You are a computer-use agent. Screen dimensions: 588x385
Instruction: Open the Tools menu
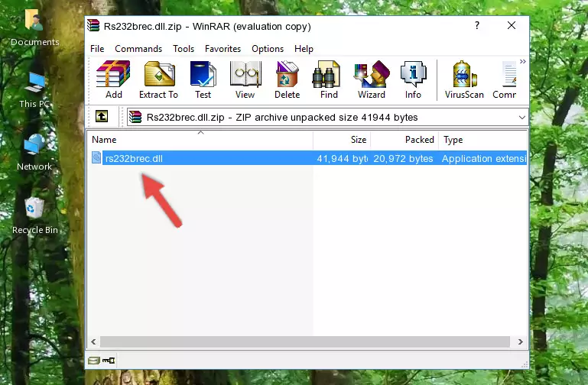point(184,49)
